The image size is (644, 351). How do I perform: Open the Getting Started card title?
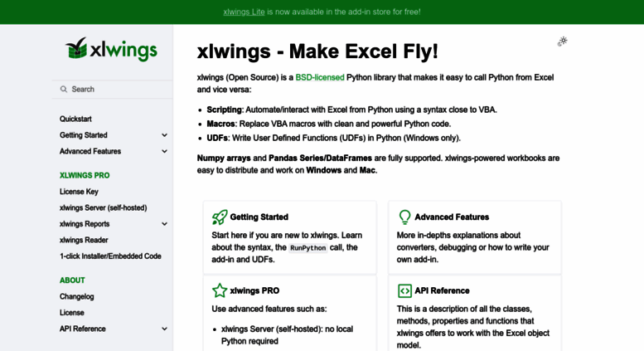click(259, 217)
